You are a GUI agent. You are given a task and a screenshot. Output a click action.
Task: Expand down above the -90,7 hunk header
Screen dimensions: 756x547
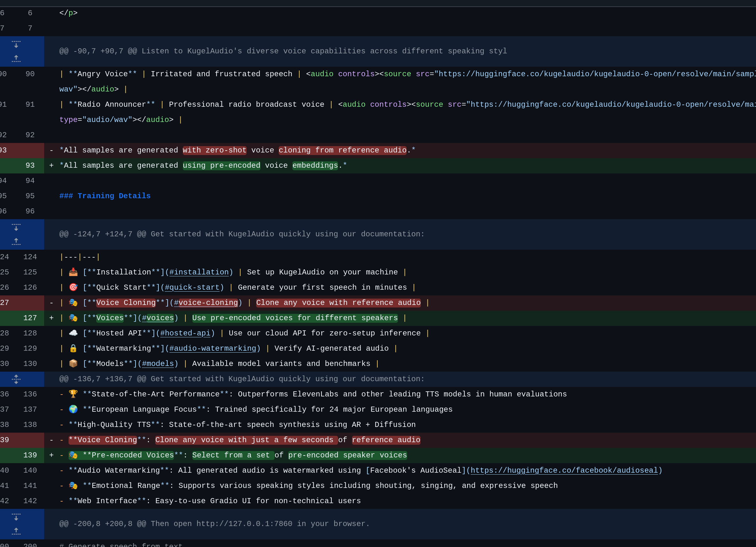pyautogui.click(x=16, y=44)
